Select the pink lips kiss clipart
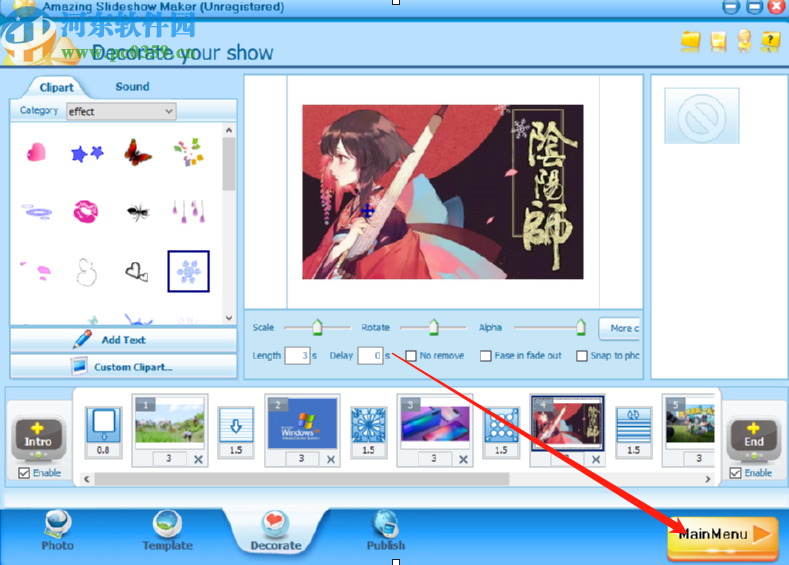Screen dimensions: 789x565 86,211
